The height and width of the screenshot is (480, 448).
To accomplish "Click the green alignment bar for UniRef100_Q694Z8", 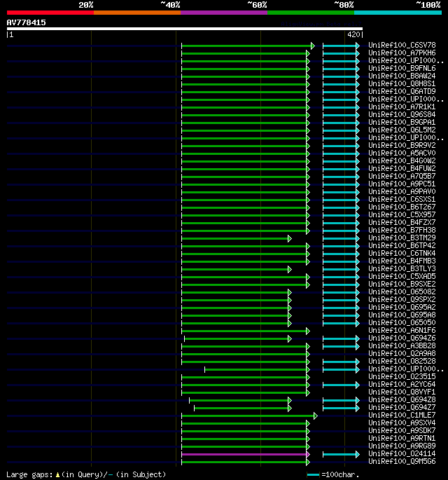I will pyautogui.click(x=240, y=400).
